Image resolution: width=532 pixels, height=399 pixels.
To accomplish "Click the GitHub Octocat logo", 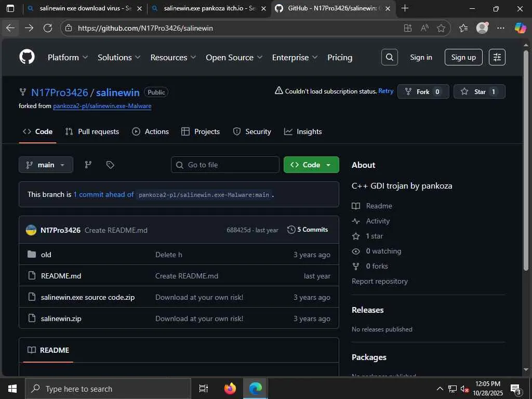I will point(27,57).
